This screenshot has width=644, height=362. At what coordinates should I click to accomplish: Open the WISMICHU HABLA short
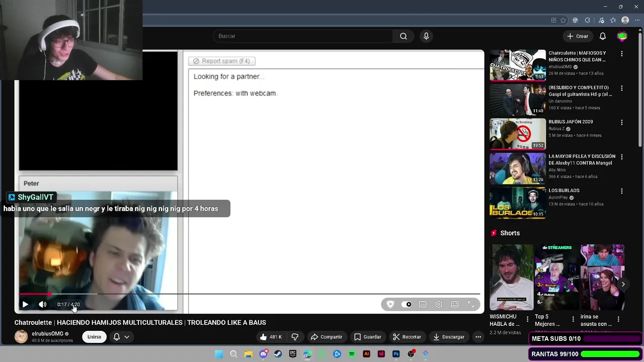(x=512, y=278)
